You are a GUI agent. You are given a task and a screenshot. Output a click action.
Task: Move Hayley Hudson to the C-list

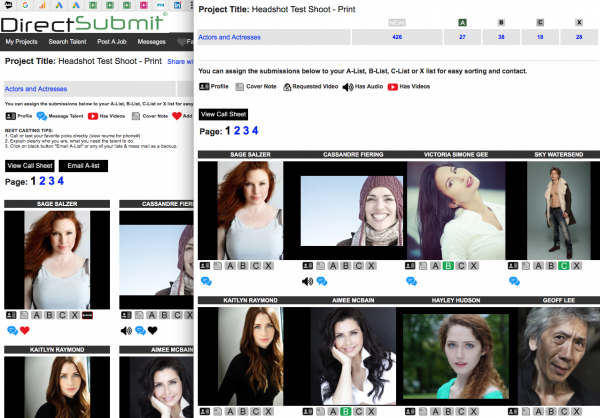pos(463,410)
